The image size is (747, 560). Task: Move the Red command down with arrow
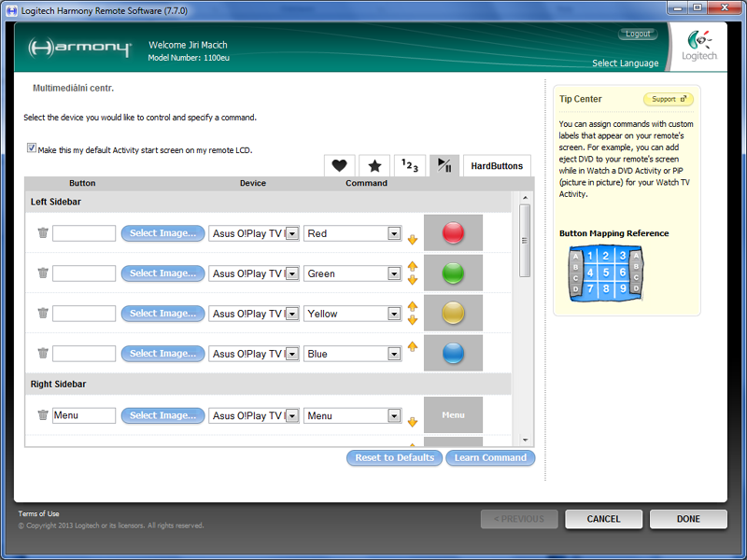click(x=412, y=240)
